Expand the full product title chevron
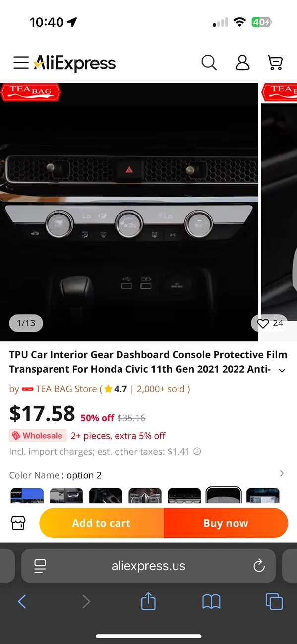Viewport: 297px width, 644px height. click(282, 371)
